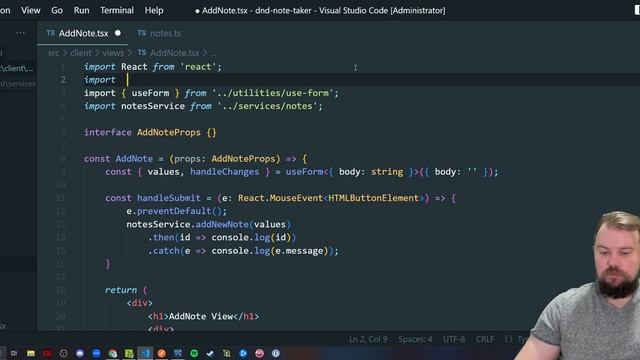Viewport: 640px width, 360px height.
Task: Open File Explorer from the taskbar
Action: click(31, 353)
